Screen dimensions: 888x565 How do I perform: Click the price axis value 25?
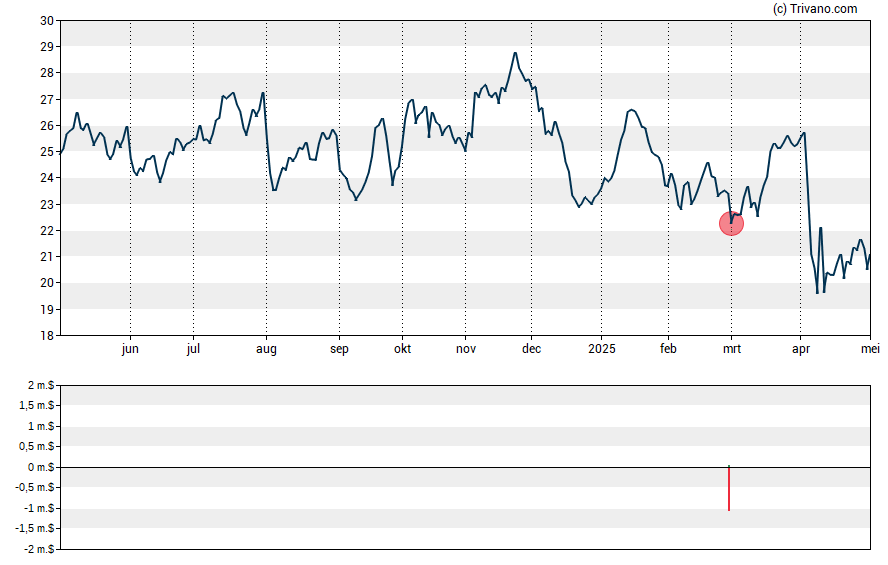(47, 152)
